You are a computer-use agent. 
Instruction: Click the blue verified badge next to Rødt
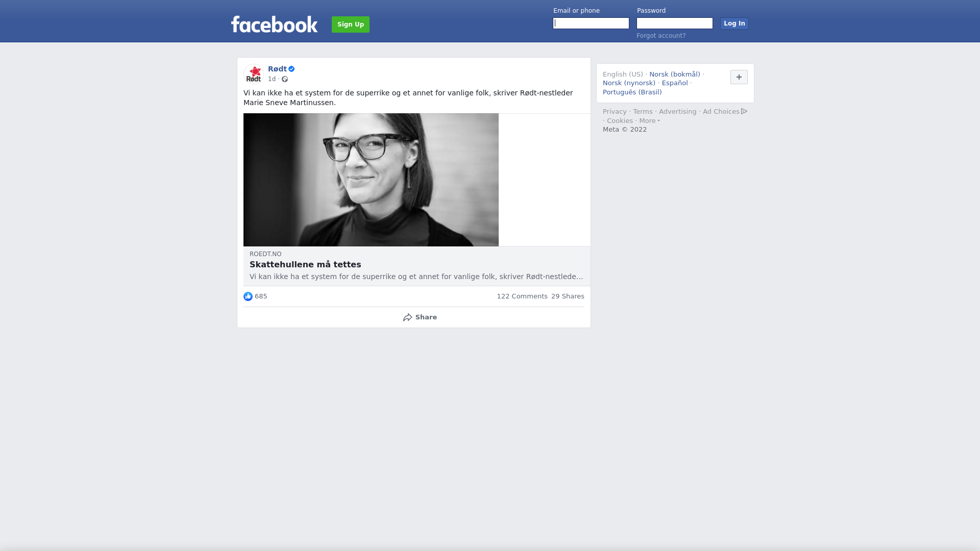pos(291,69)
